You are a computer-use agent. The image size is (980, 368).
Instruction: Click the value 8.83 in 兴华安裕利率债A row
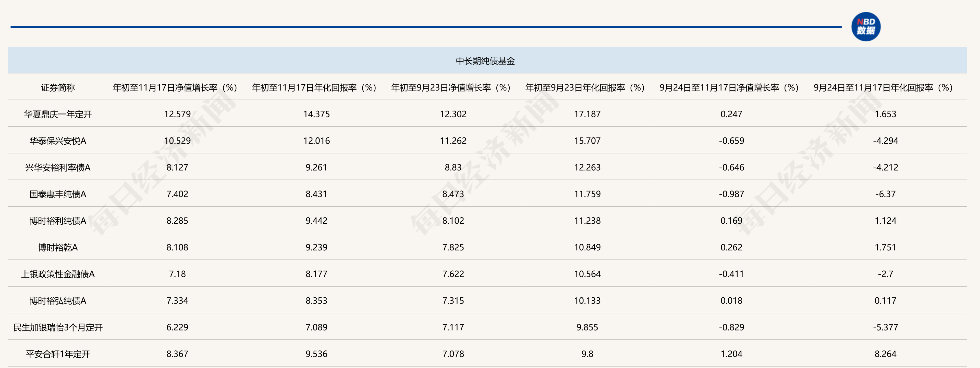453,167
